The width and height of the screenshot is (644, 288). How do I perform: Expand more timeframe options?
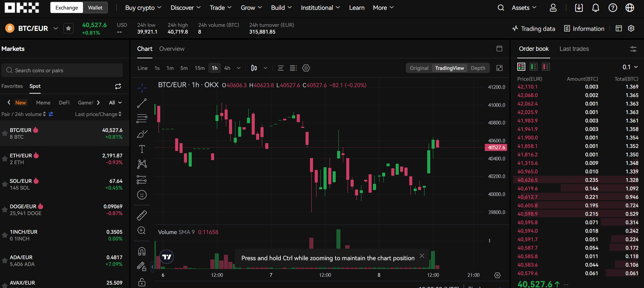(238, 68)
